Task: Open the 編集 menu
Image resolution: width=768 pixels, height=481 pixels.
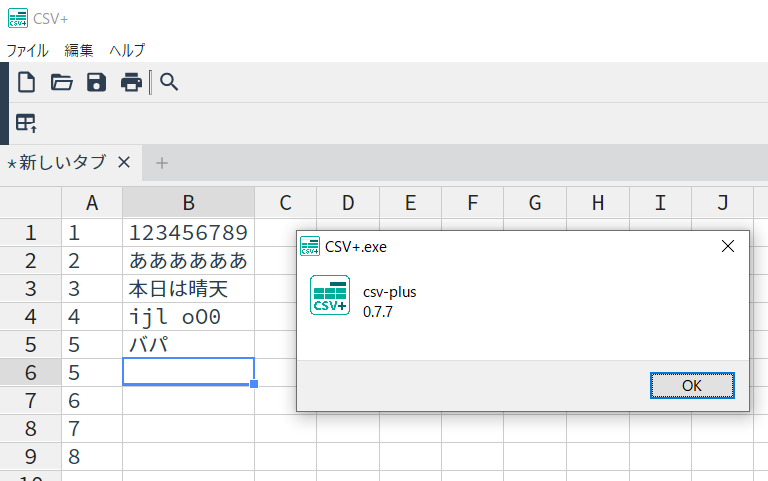Action: [x=79, y=50]
